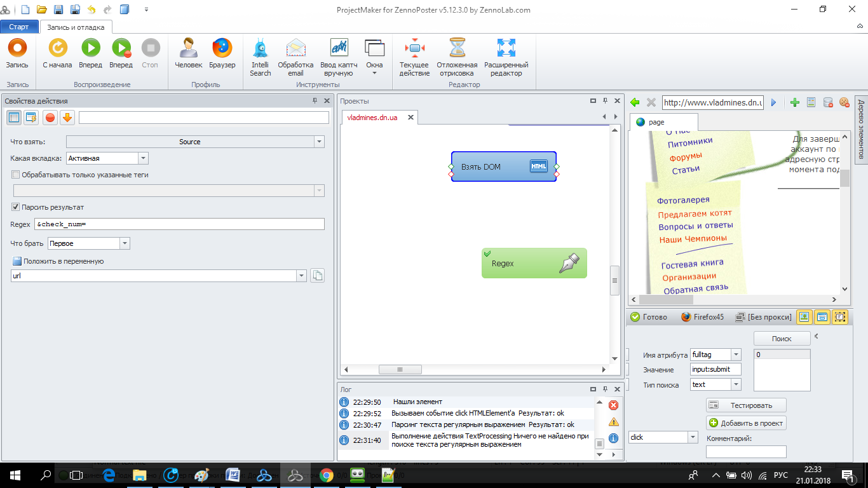Open the Браузер profile icon
868x488 pixels.
pyautogui.click(x=222, y=48)
